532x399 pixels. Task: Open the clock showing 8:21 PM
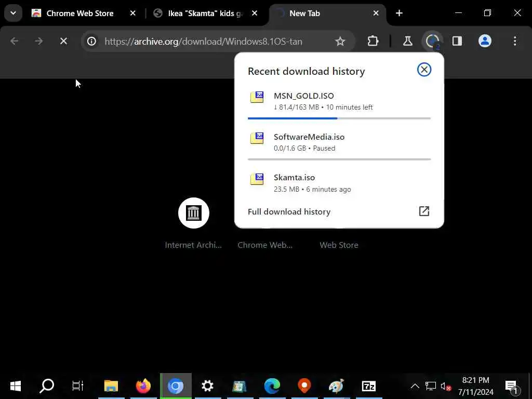tap(476, 386)
